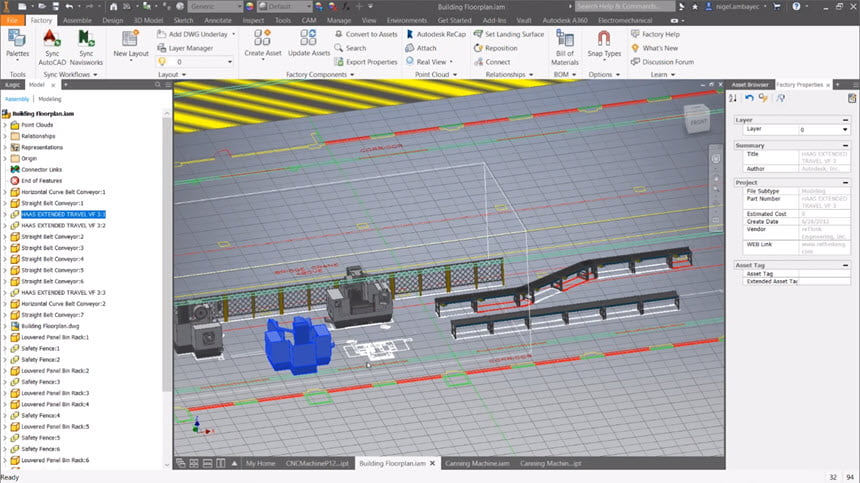The image size is (860, 483).
Task: Open Bill of Materials
Action: click(564, 47)
